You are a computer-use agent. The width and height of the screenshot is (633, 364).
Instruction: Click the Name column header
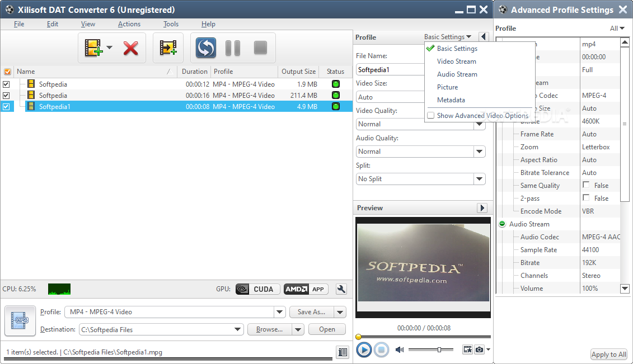pyautogui.click(x=96, y=72)
